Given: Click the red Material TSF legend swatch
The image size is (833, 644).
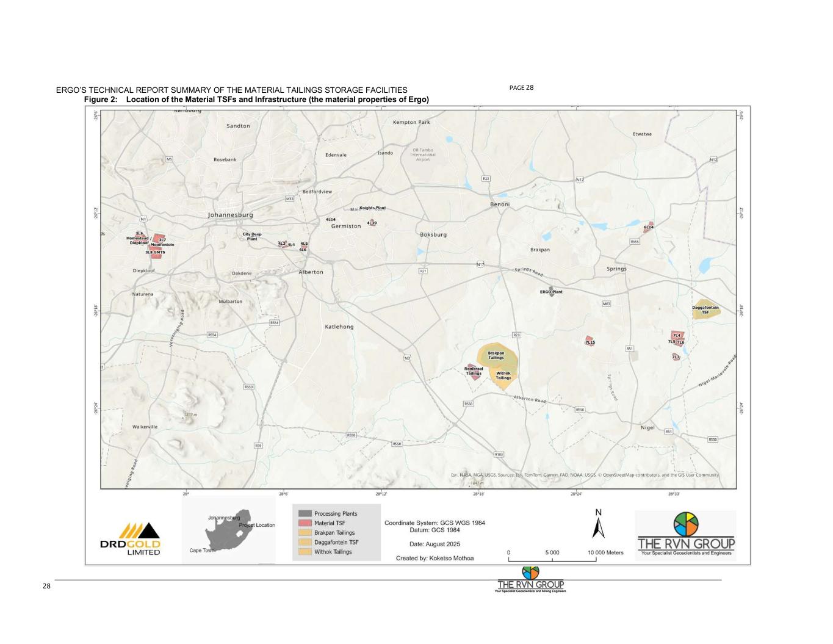Looking at the screenshot, I should click(x=305, y=523).
